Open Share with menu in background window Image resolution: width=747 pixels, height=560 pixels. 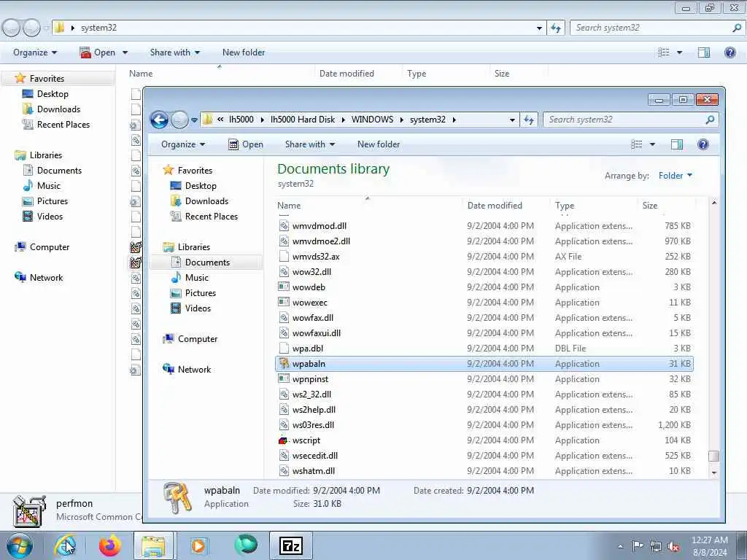coord(174,52)
